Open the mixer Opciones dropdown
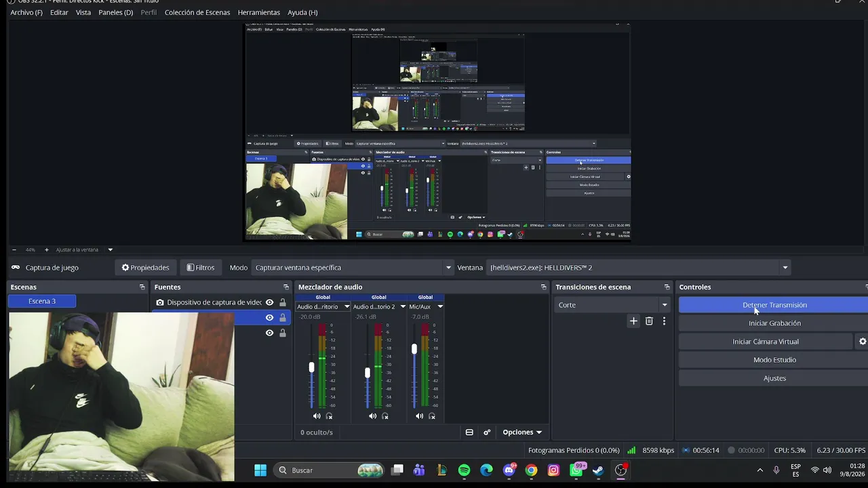 click(x=522, y=432)
